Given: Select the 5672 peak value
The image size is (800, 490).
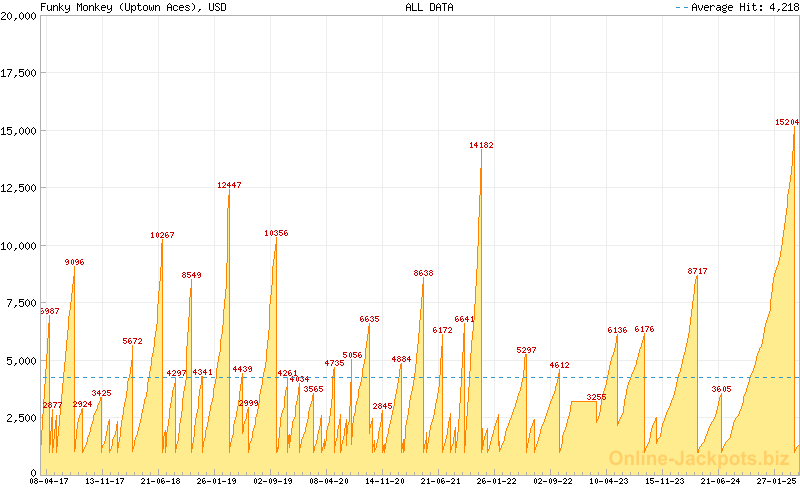Looking at the screenshot, I should 133,341.
